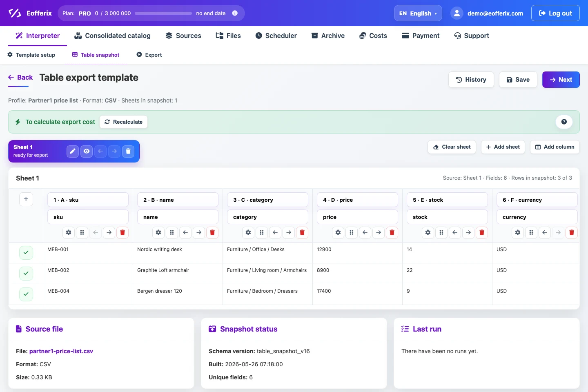Open settings gear for price column
Screen dimensions: 588x392
(x=338, y=232)
